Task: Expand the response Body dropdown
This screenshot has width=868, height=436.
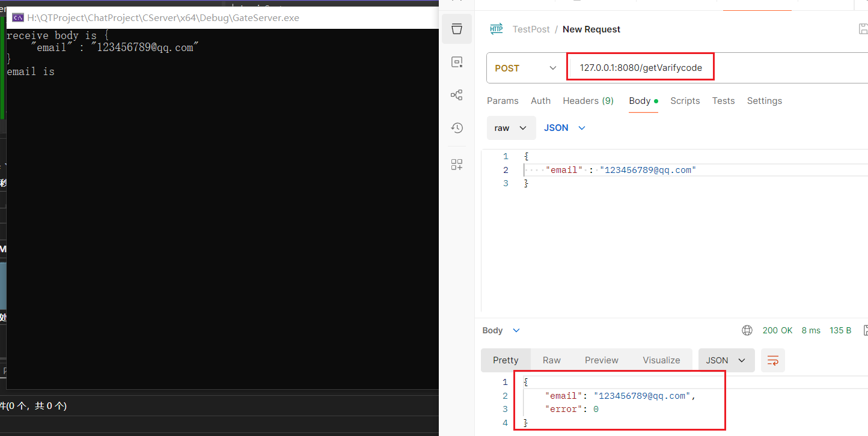Action: [501, 330]
